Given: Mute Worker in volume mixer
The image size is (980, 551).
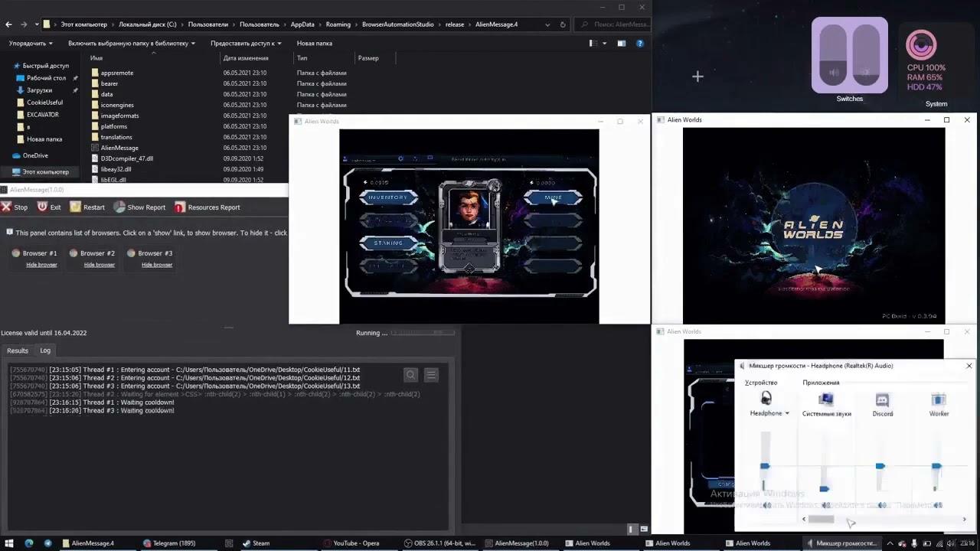Looking at the screenshot, I should point(938,505).
